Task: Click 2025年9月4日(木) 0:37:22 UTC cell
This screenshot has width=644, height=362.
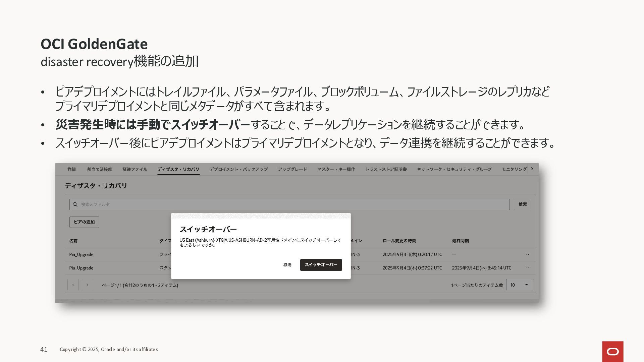Action: (x=412, y=268)
